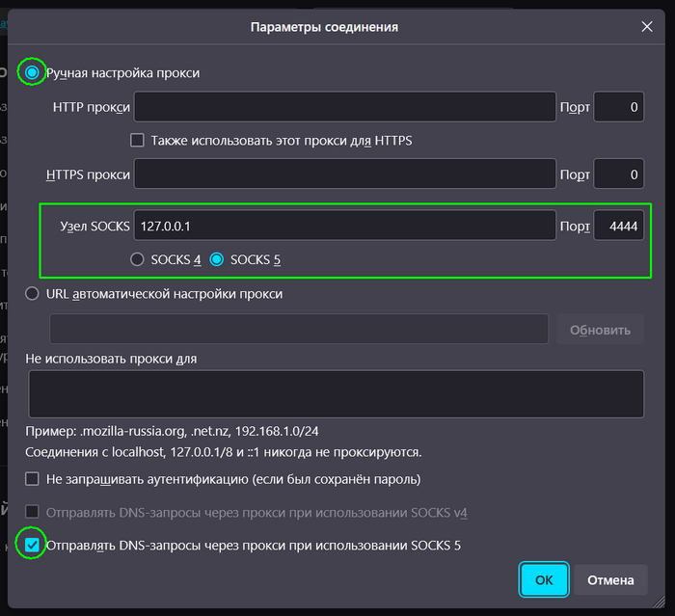Screen dimensions: 675x616
Task: Click the HTTPS прокси address field
Action: click(344, 174)
